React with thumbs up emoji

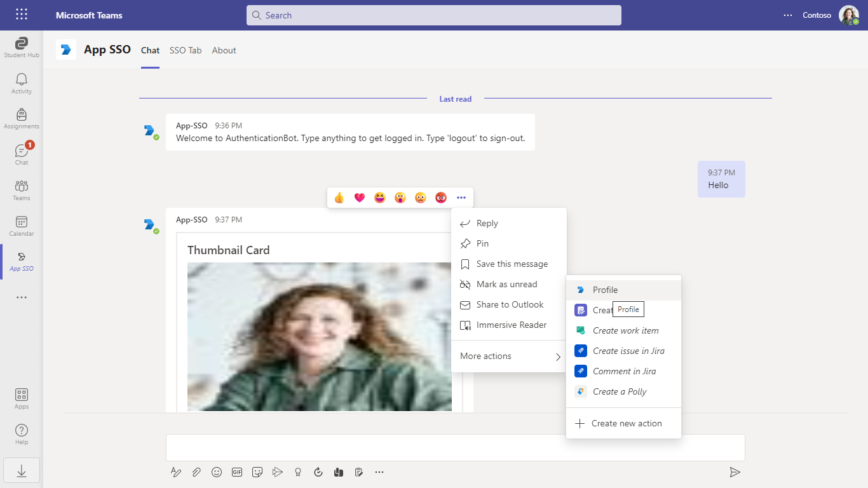coord(339,198)
